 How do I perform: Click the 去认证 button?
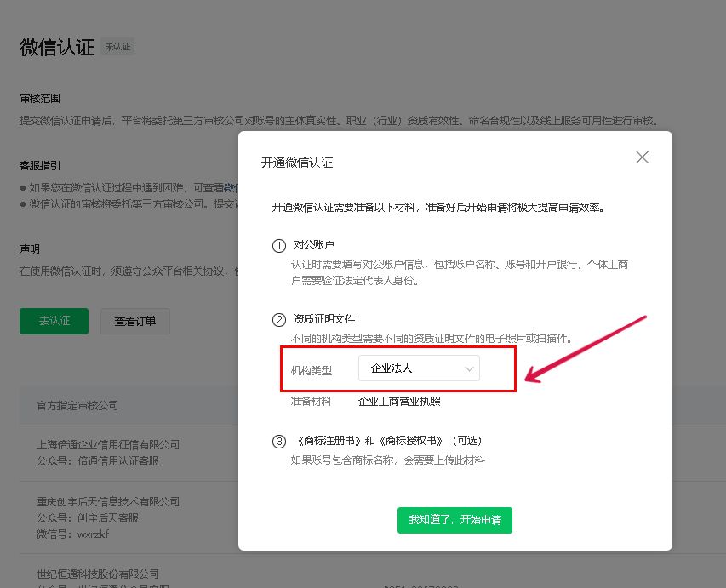53,321
